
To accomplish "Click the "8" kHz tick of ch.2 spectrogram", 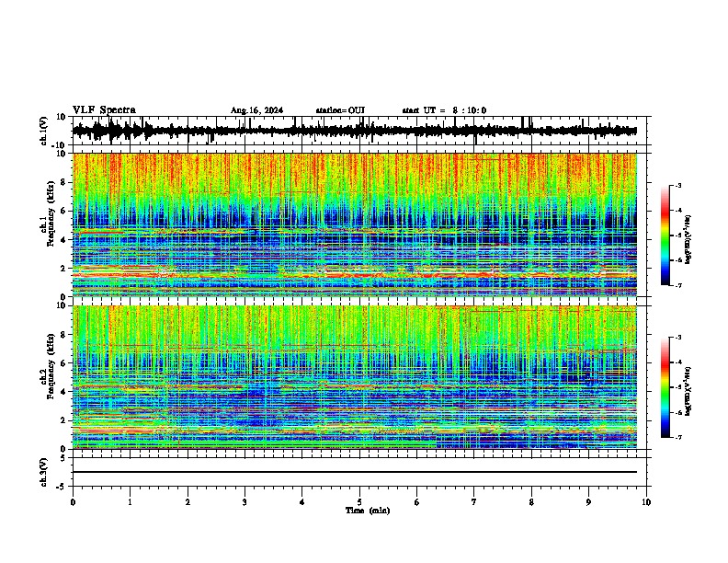I will pos(63,335).
